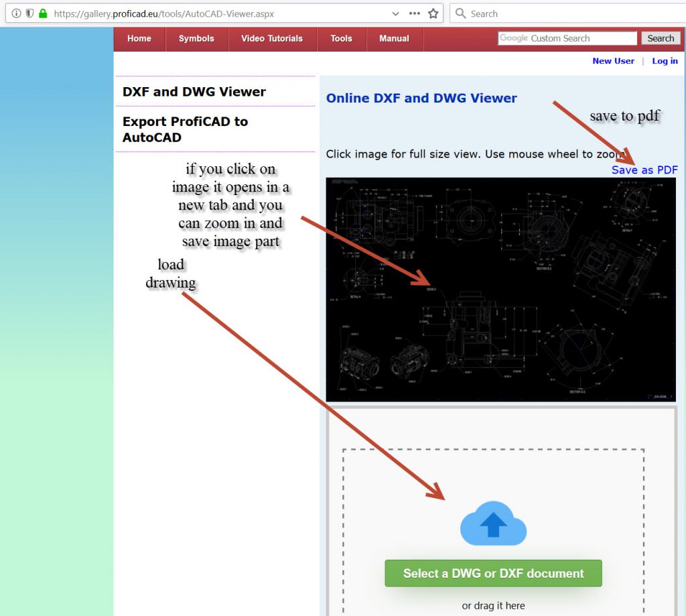Screen dimensions: 686x616
Task: Open the Log in link
Action: point(665,61)
